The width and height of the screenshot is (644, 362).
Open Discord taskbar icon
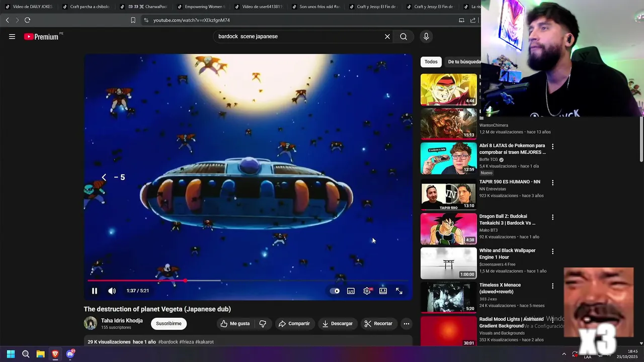pos(70,354)
